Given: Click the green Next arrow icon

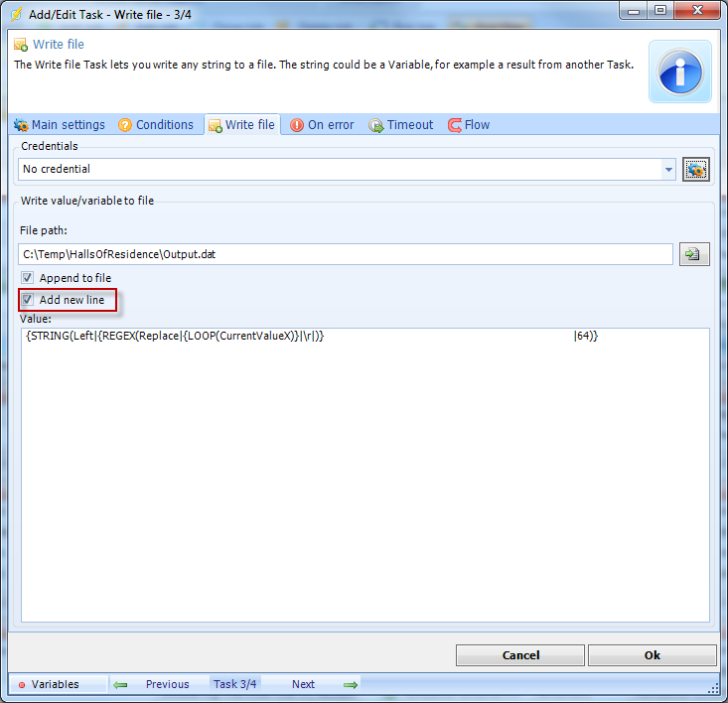Looking at the screenshot, I should (x=350, y=684).
